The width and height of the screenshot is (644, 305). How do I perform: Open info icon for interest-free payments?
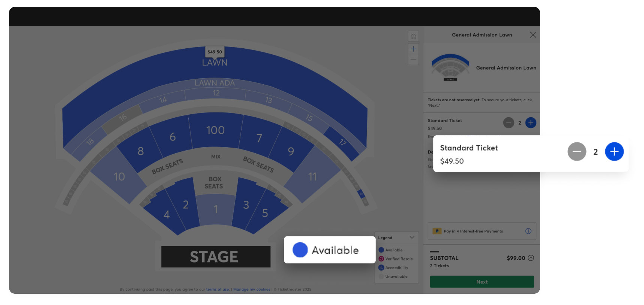point(528,231)
